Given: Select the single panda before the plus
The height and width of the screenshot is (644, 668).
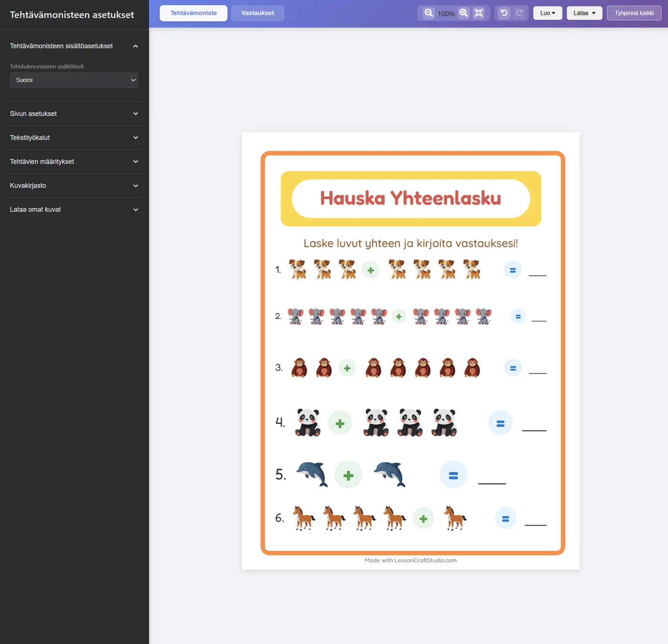Looking at the screenshot, I should 308,422.
